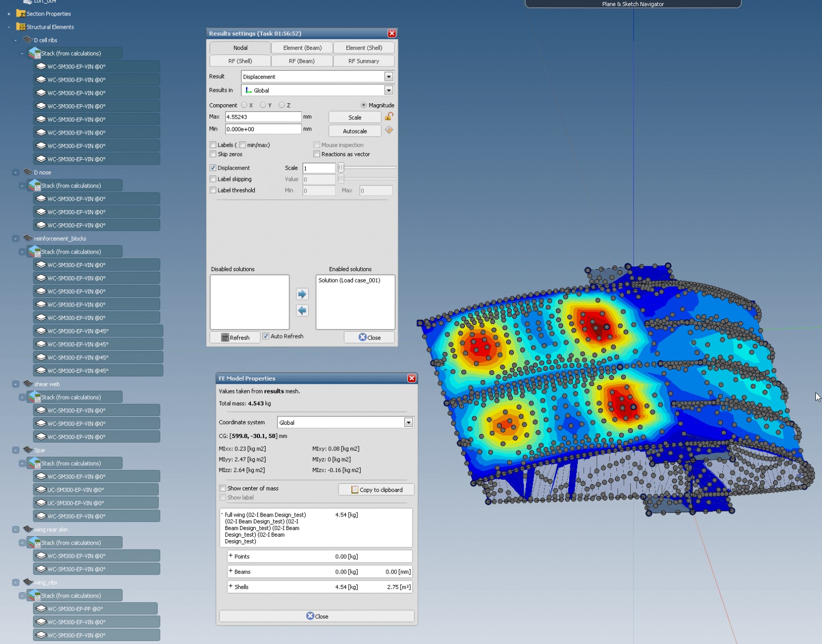The image size is (822, 644).
Task: Click the Max displacement value field
Action: [263, 117]
